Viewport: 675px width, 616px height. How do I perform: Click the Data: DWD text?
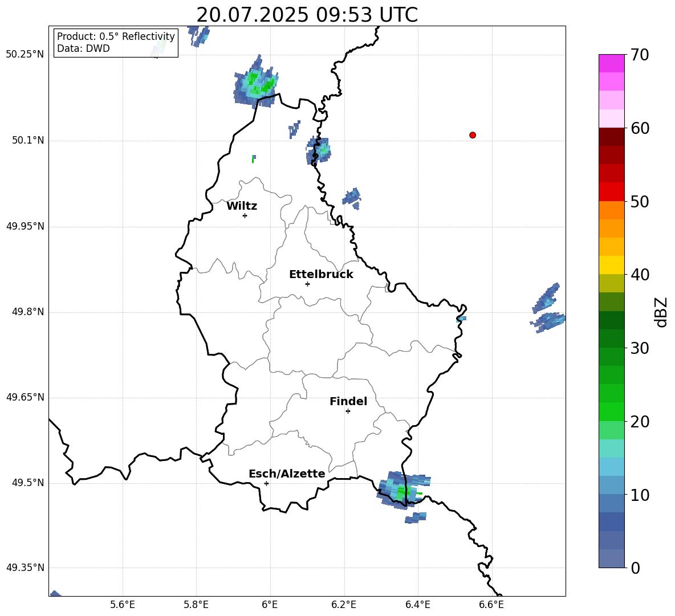tap(83, 48)
